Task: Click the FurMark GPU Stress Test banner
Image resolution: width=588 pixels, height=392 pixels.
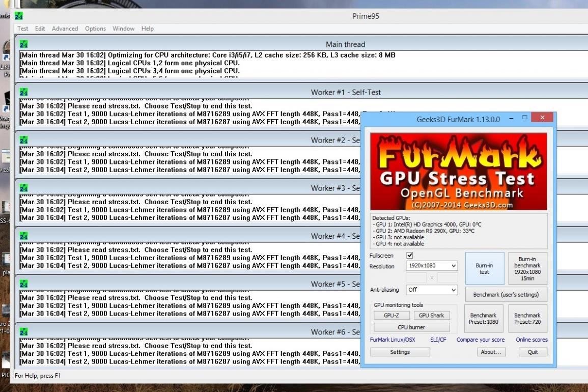Action: coord(458,171)
